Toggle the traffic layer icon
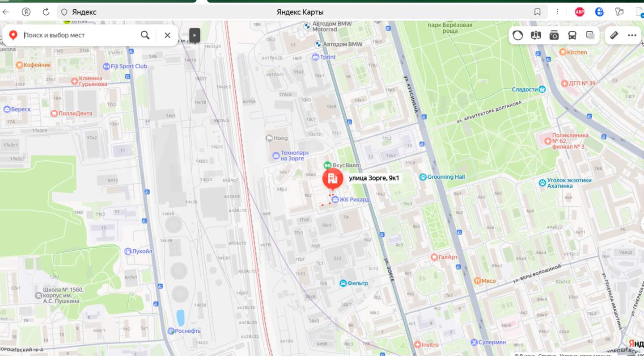This screenshot has height=356, width=644. [x=518, y=35]
